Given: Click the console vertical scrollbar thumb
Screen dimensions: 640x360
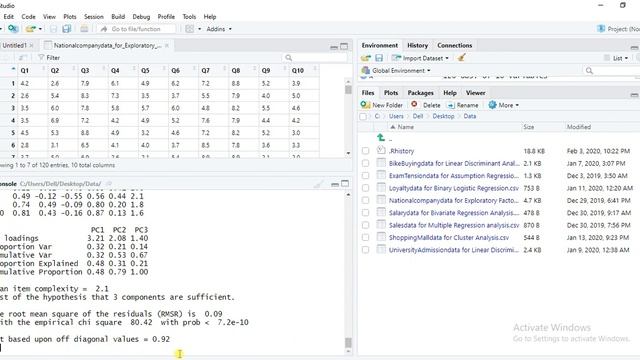Looking at the screenshot, I should tap(348, 342).
